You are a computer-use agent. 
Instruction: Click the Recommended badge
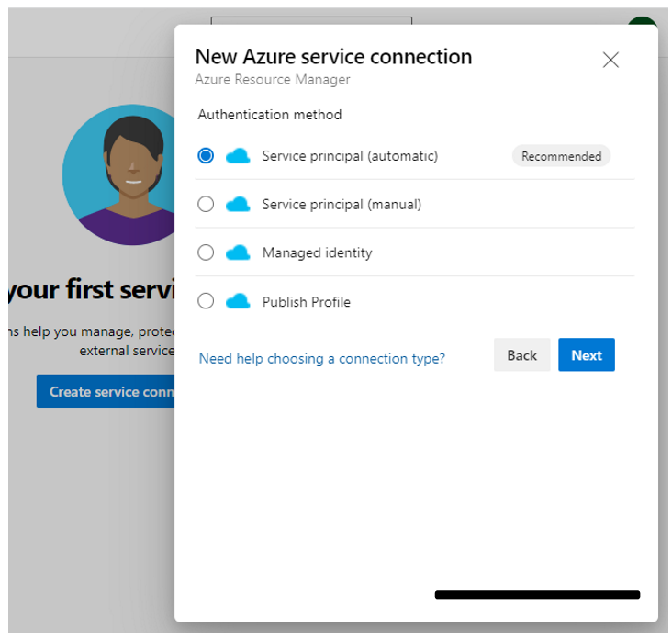561,156
